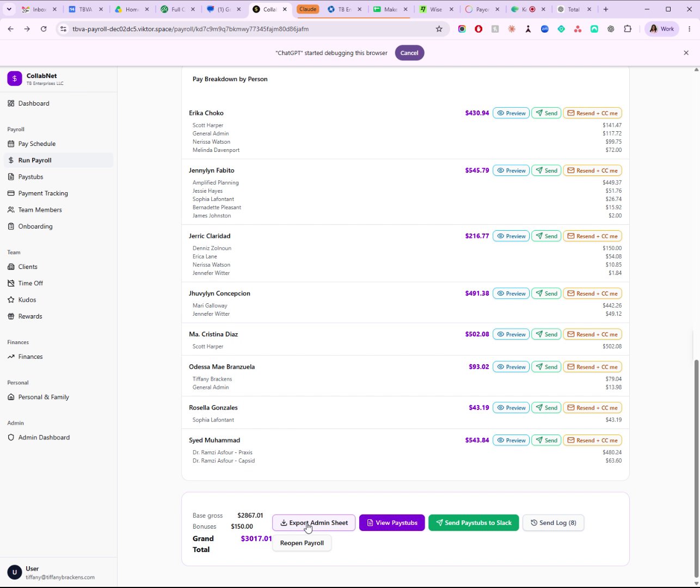Preview Jhuvylyn Concepcion's paystub

pyautogui.click(x=511, y=293)
